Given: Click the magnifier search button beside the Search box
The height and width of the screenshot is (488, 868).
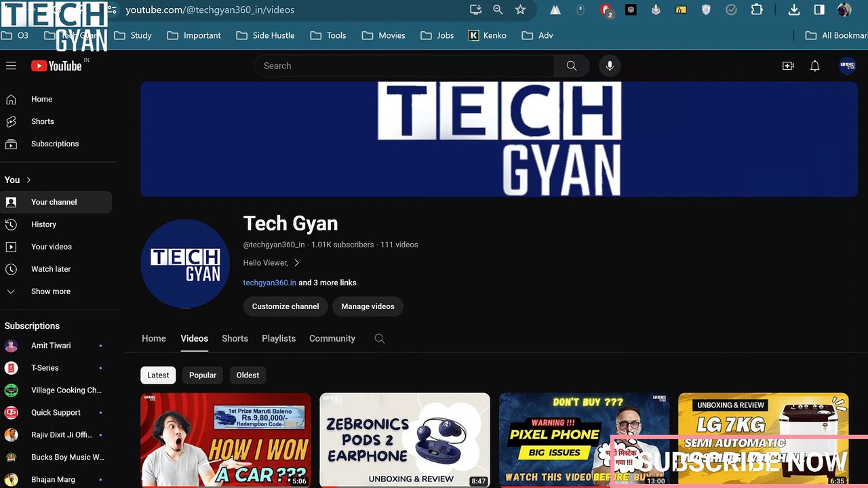Looking at the screenshot, I should click(572, 66).
